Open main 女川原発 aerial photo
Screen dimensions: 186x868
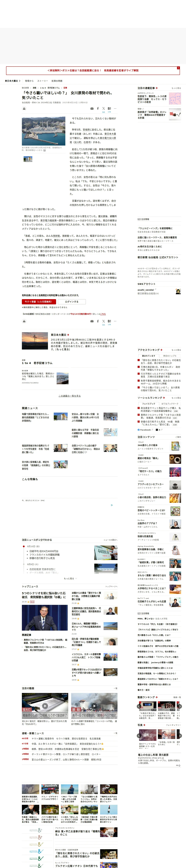pyautogui.click(x=44, y=131)
